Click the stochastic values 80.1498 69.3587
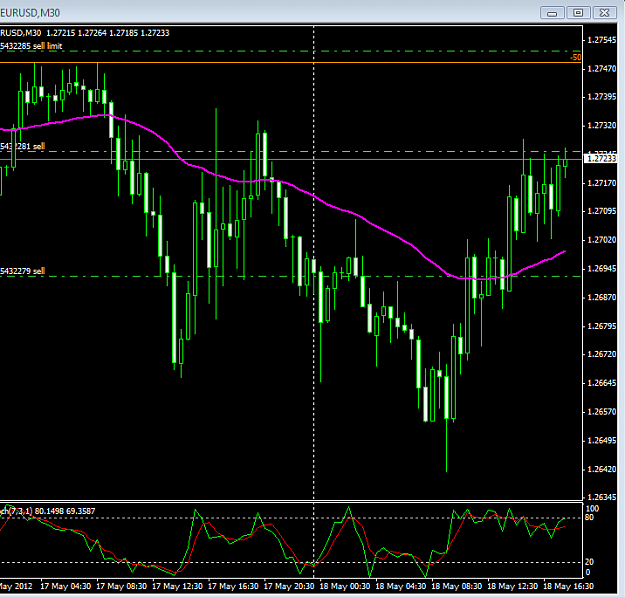This screenshot has height=597, width=625. pyautogui.click(x=65, y=511)
